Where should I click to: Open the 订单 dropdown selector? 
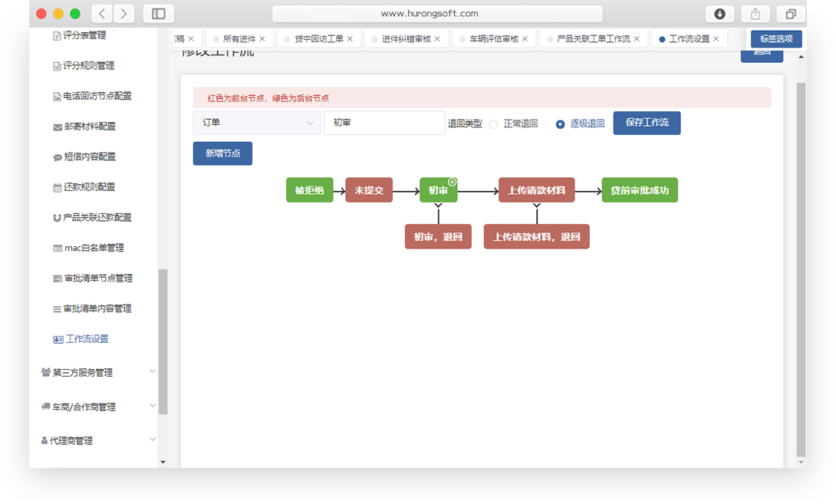coord(256,123)
